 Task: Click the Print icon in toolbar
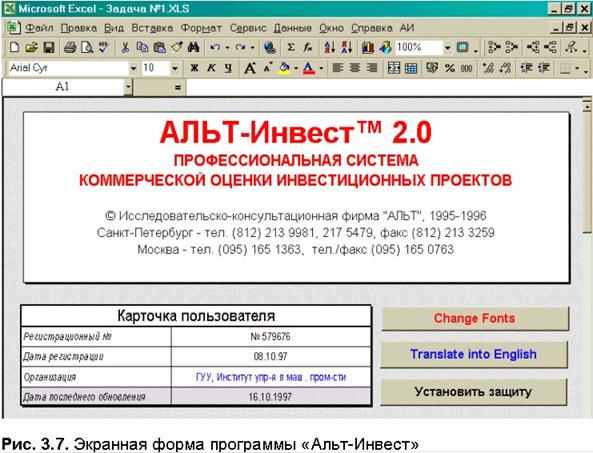point(70,48)
